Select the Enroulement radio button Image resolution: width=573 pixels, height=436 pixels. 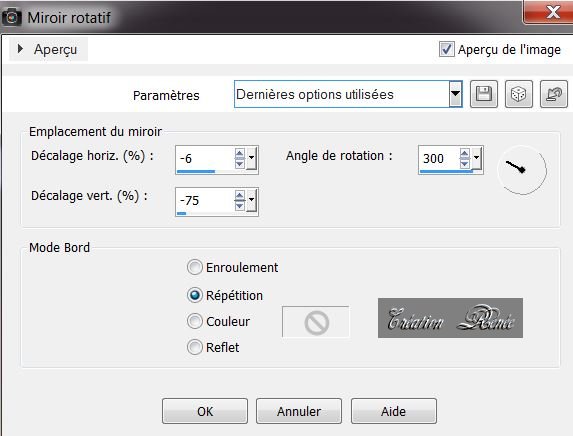click(194, 267)
